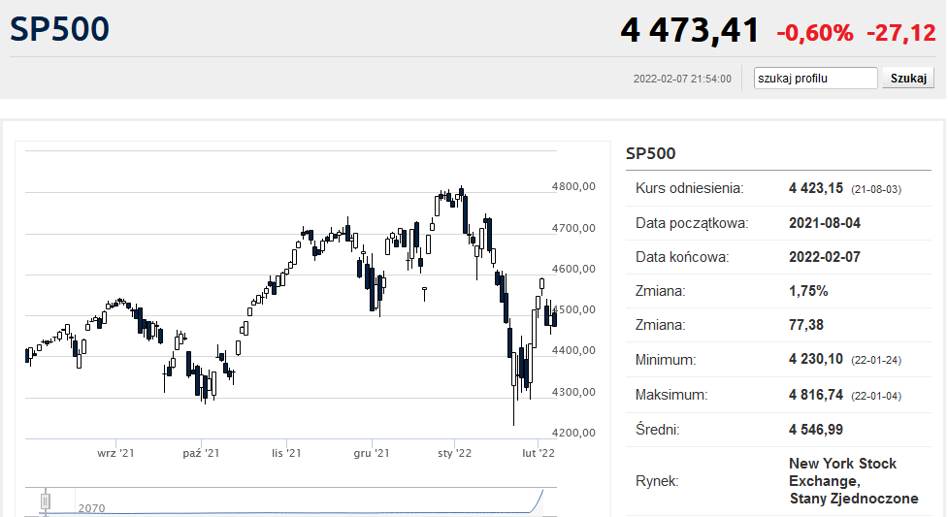Click the red -27,12 point change
Screen dimensions: 948x517
pos(901,33)
